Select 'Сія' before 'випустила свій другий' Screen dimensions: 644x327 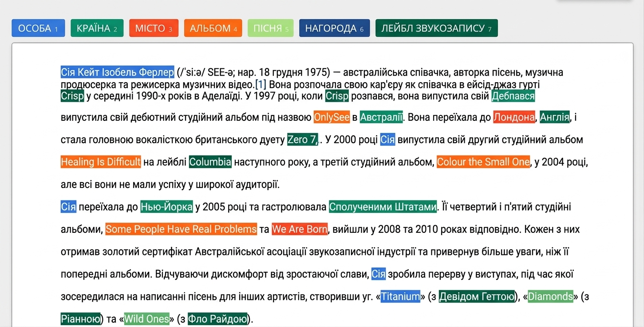[x=387, y=140]
